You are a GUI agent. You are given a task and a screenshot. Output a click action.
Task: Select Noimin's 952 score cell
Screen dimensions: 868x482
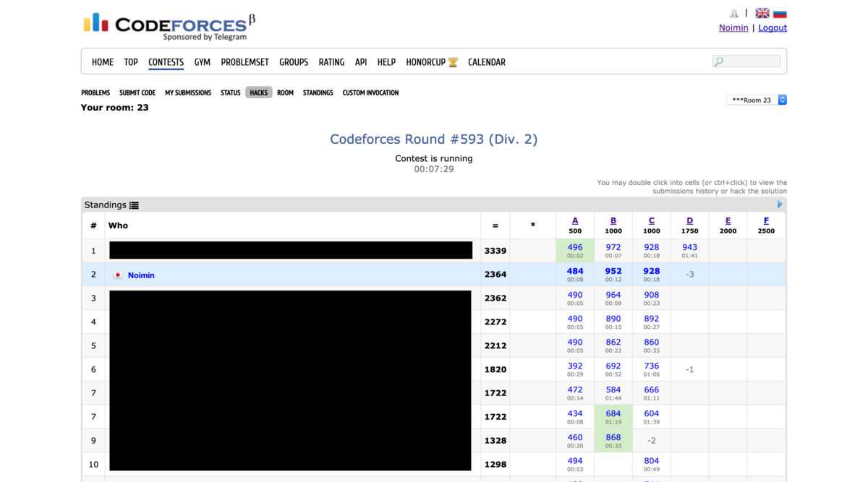[x=613, y=275]
